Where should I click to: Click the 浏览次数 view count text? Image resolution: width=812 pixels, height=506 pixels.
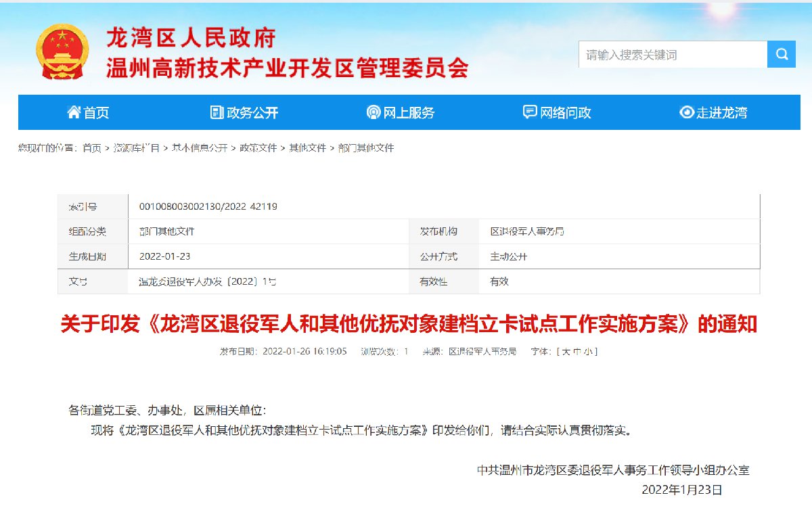[x=384, y=352]
